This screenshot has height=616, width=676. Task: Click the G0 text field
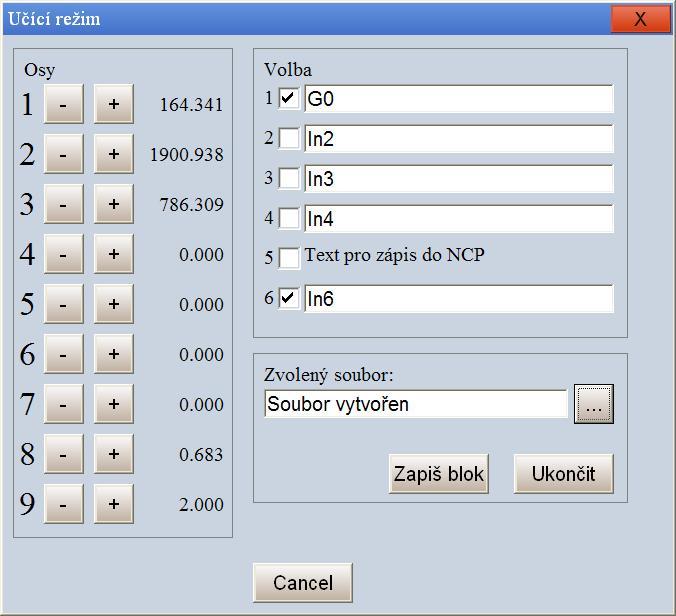click(458, 98)
